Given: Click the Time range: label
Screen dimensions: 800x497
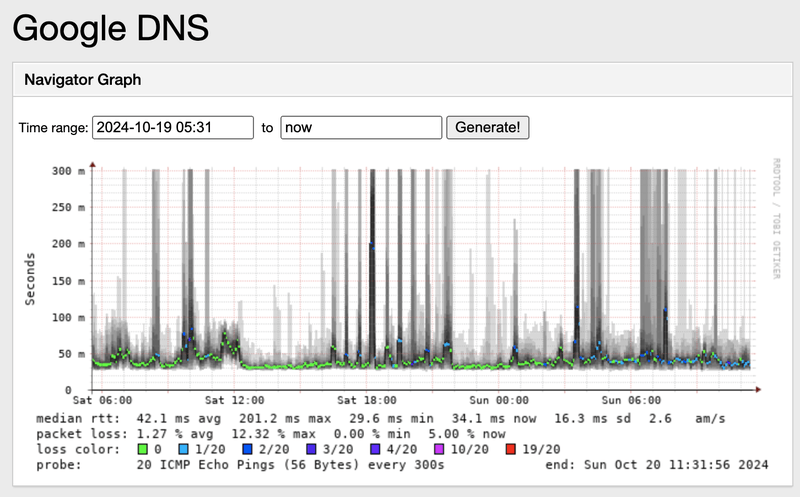Looking at the screenshot, I should (54, 128).
